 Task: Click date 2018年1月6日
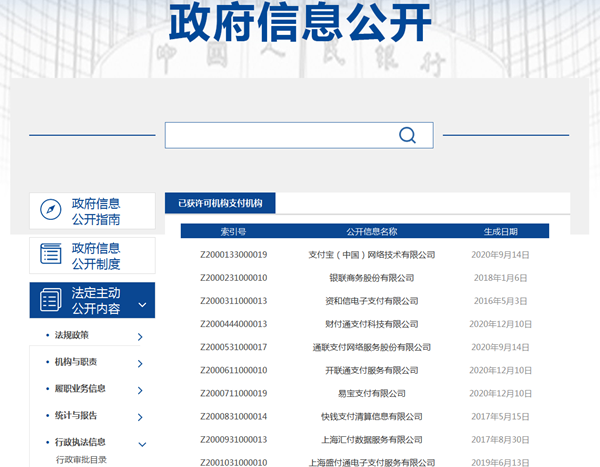500,278
